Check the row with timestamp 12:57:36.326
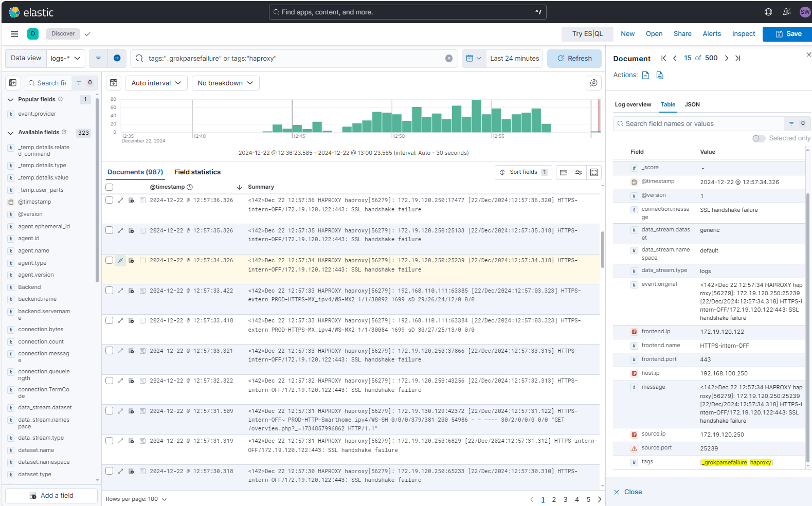The image size is (812, 506). tap(109, 200)
